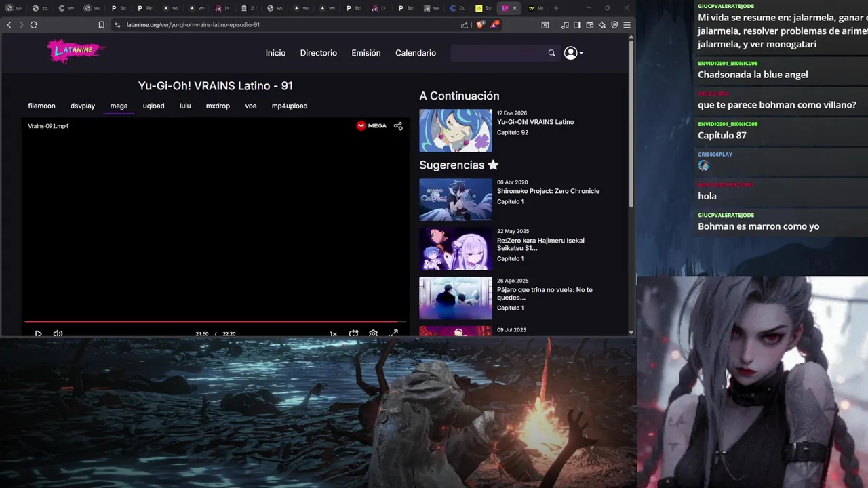The height and width of the screenshot is (488, 868).
Task: Switch to the 'Cu' browser tab
Action: pos(458,8)
